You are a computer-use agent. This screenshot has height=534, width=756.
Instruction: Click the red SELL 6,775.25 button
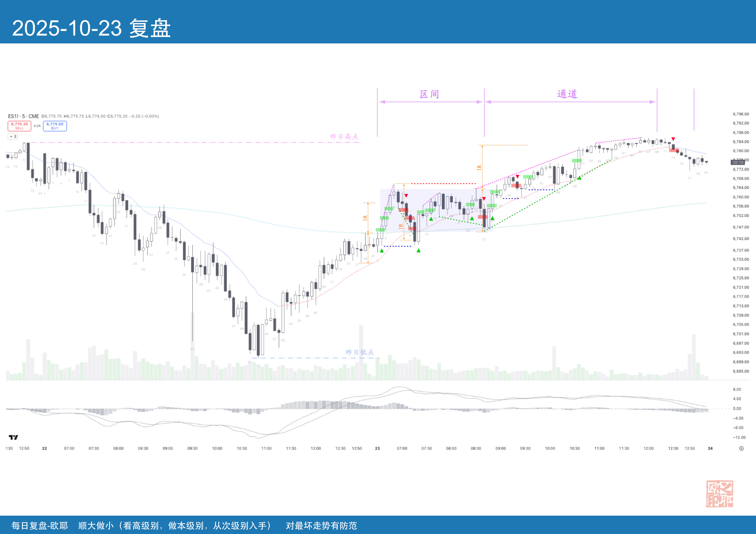(x=19, y=126)
